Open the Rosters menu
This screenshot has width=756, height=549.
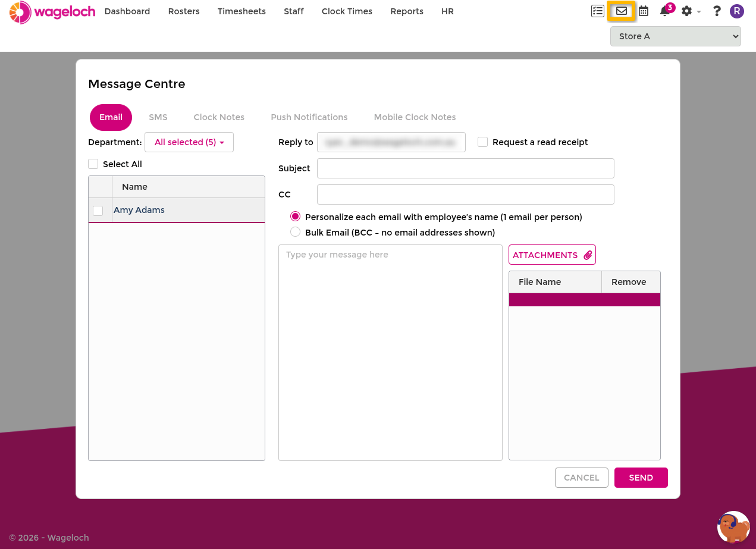tap(184, 11)
